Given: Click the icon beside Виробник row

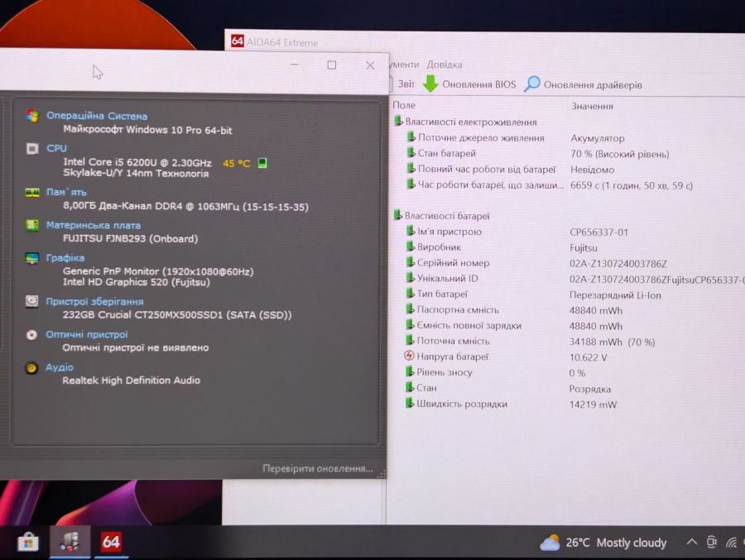Looking at the screenshot, I should click(411, 246).
